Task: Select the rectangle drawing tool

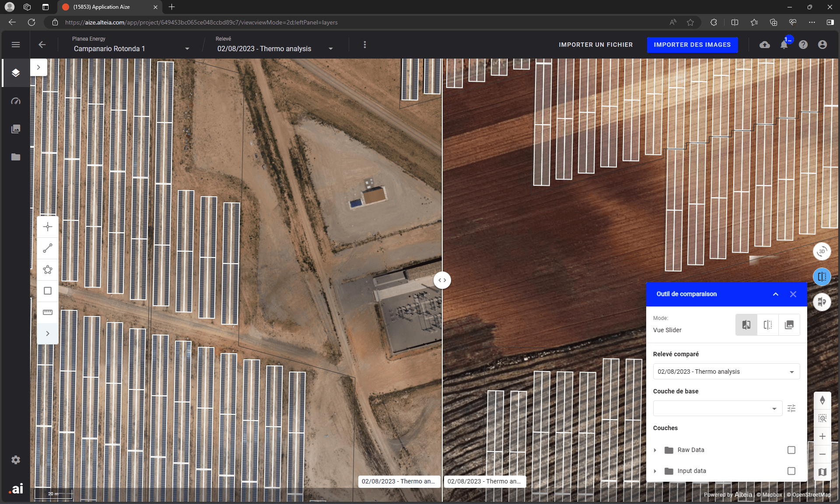Action: [48, 291]
